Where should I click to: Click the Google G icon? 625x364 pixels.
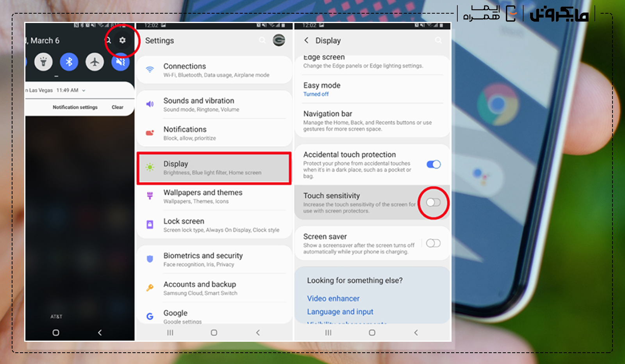[150, 316]
